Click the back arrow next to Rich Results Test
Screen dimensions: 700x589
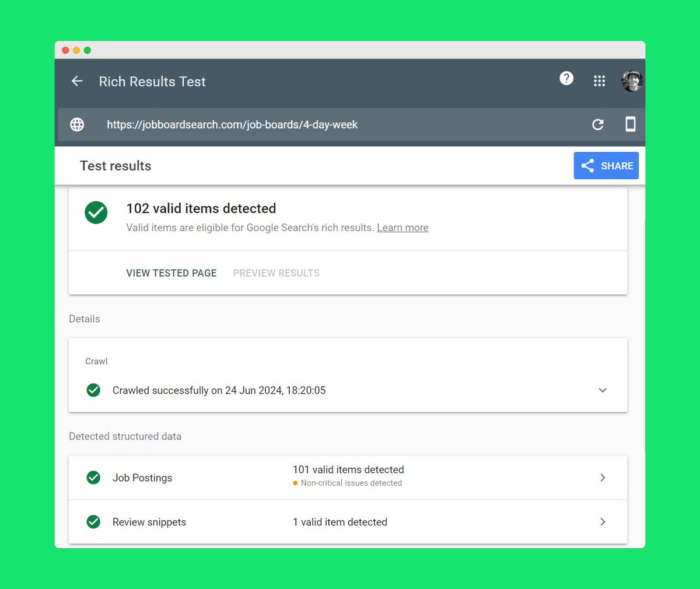[x=77, y=81]
